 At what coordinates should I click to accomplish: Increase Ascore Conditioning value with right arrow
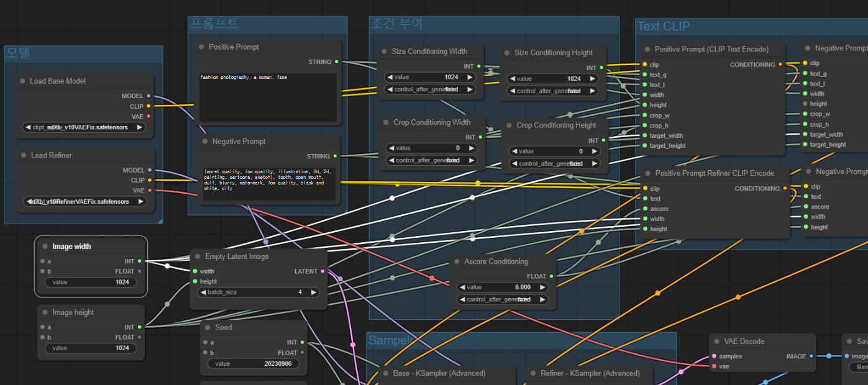pos(542,288)
